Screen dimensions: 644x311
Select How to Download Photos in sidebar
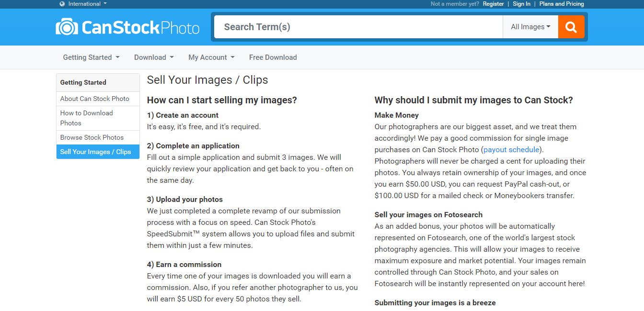(98, 118)
